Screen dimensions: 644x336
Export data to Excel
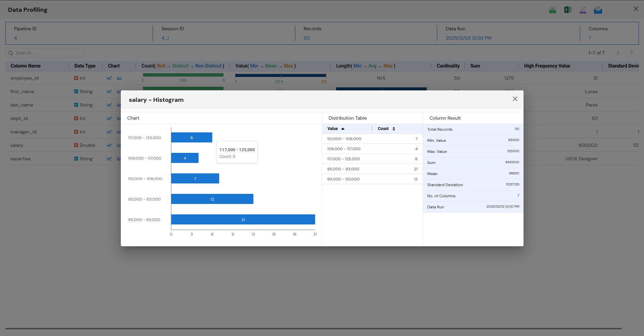click(x=567, y=10)
